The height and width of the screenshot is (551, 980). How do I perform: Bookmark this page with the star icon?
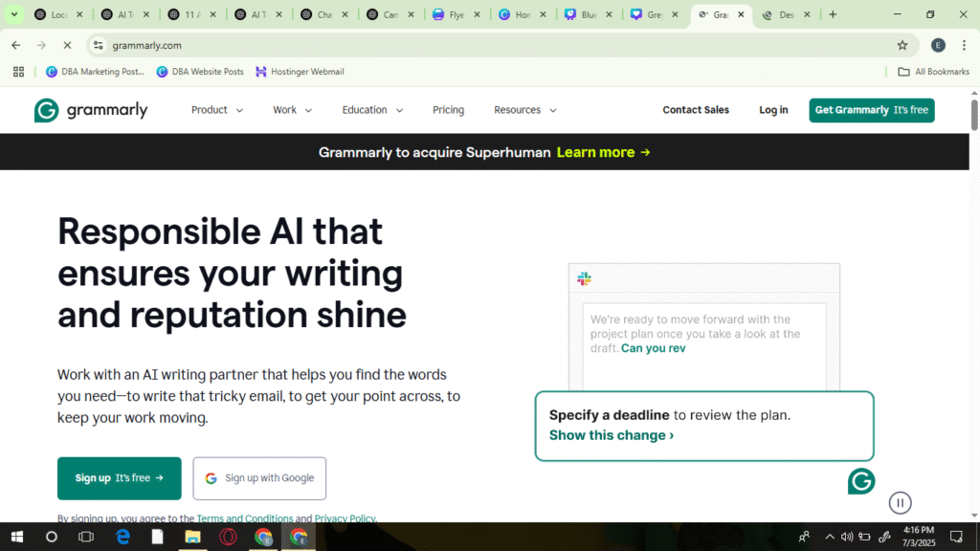pyautogui.click(x=902, y=45)
